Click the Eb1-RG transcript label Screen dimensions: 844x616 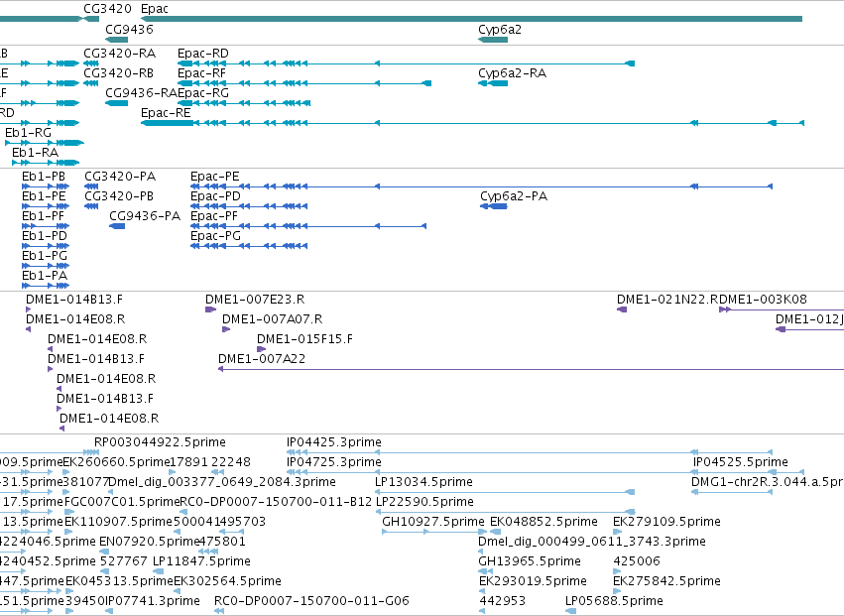pyautogui.click(x=29, y=133)
